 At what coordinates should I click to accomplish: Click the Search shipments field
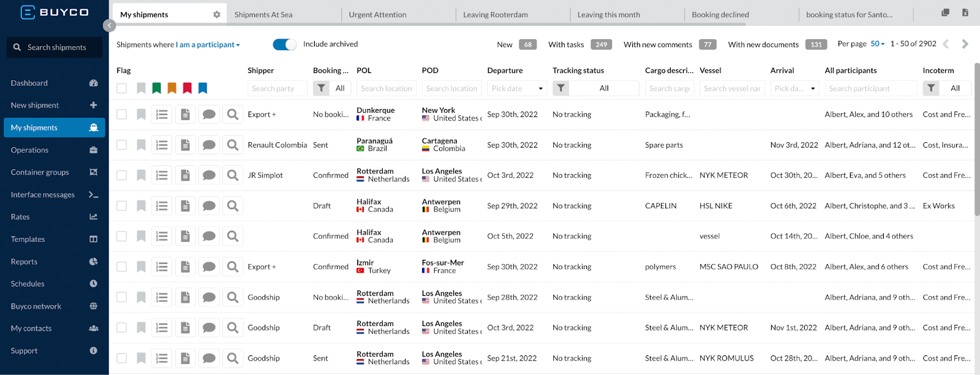[x=57, y=47]
